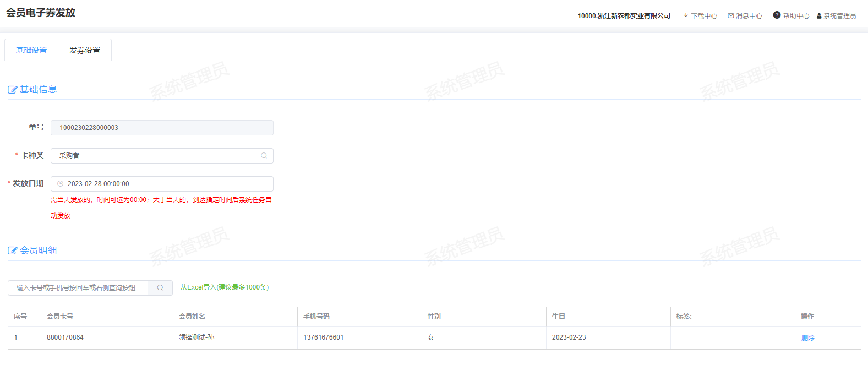Switch to the 基础设置 tab
Image resolution: width=868 pixels, height=376 pixels.
(x=31, y=50)
